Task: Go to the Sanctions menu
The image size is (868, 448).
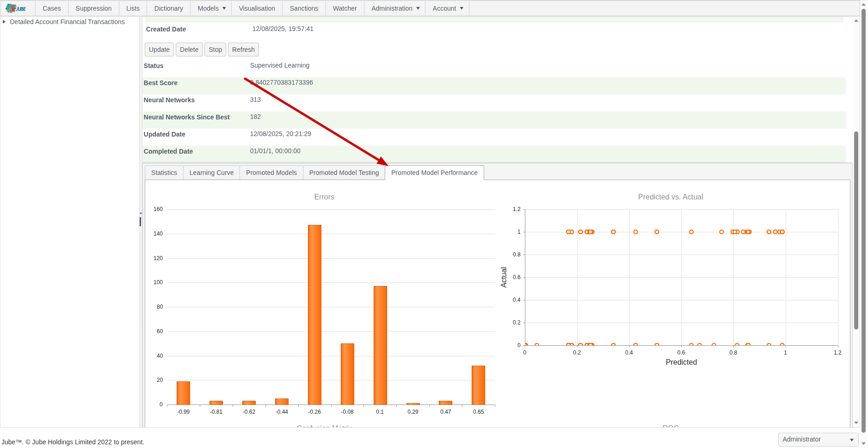Action: click(304, 8)
